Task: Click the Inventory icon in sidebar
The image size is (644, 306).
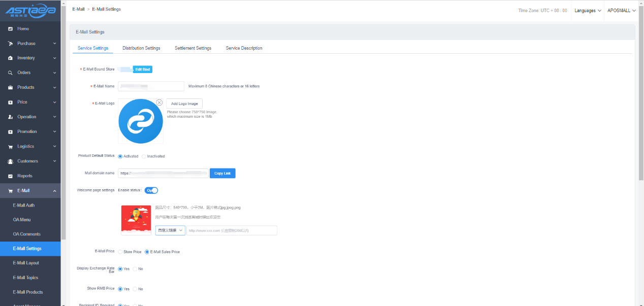Action: tap(10, 58)
